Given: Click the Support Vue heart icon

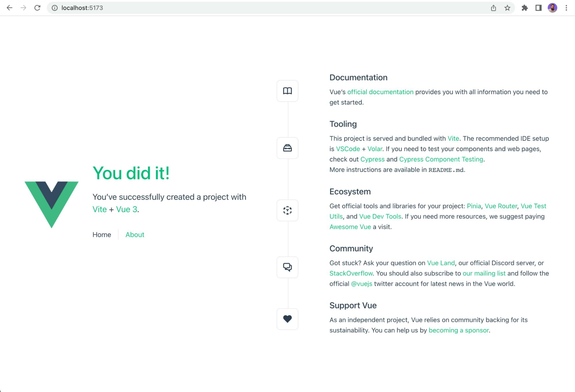Looking at the screenshot, I should click(287, 319).
